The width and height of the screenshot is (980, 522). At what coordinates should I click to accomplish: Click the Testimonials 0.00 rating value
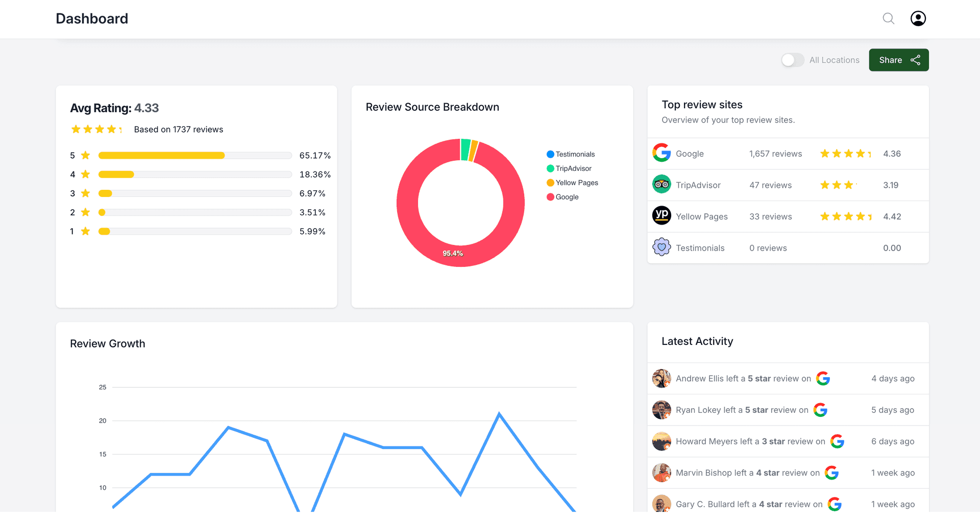pyautogui.click(x=892, y=248)
